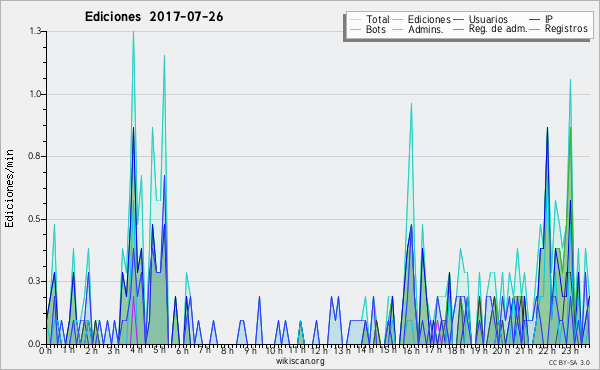Viewport: 600px width, 370px height.
Task: Click the Total peak near 23 h
Action: pyautogui.click(x=571, y=81)
